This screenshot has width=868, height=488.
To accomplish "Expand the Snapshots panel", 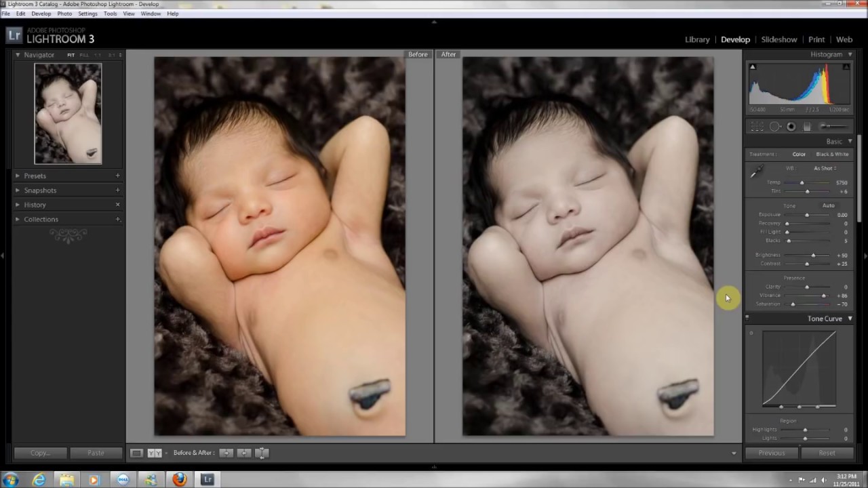I will [x=18, y=190].
